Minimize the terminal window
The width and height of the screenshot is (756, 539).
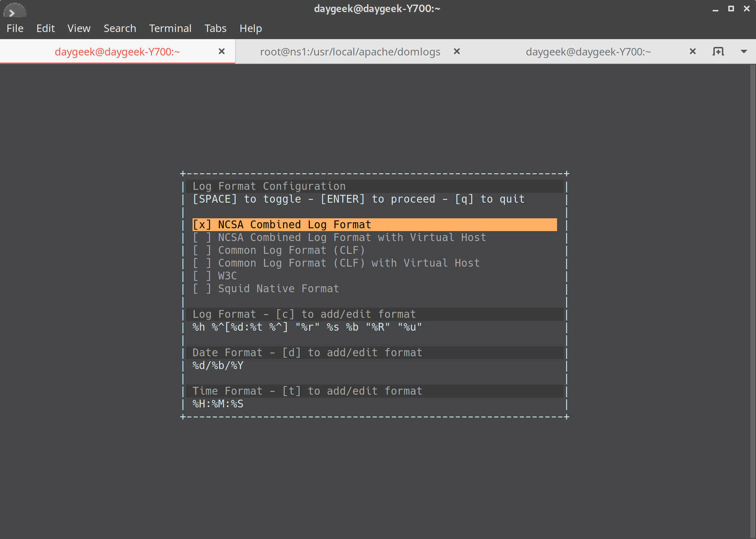pos(715,9)
